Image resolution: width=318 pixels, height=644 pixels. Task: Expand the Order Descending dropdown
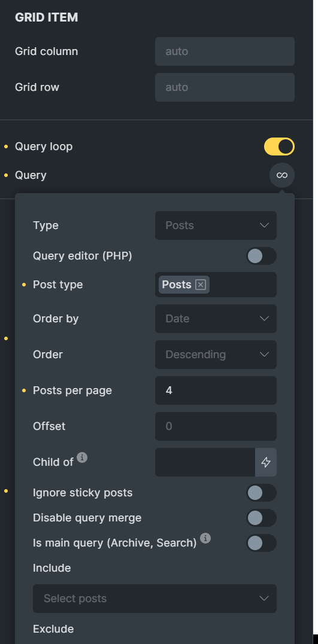(216, 355)
